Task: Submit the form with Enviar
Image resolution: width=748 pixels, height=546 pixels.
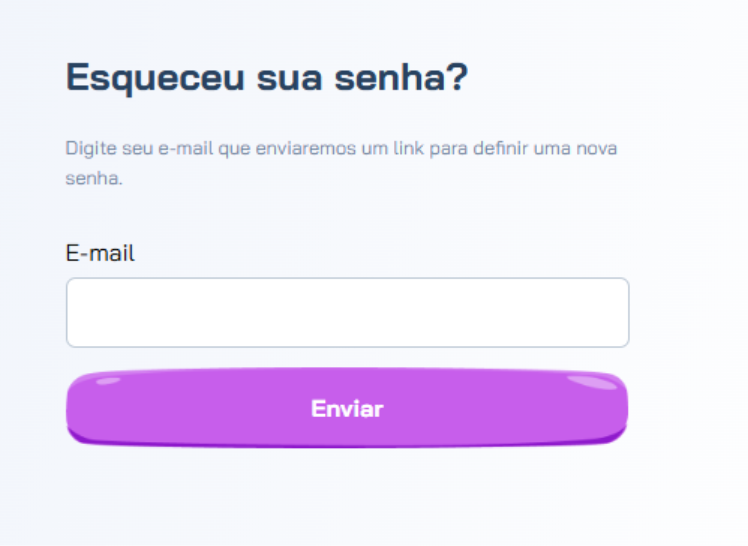Action: point(347,408)
